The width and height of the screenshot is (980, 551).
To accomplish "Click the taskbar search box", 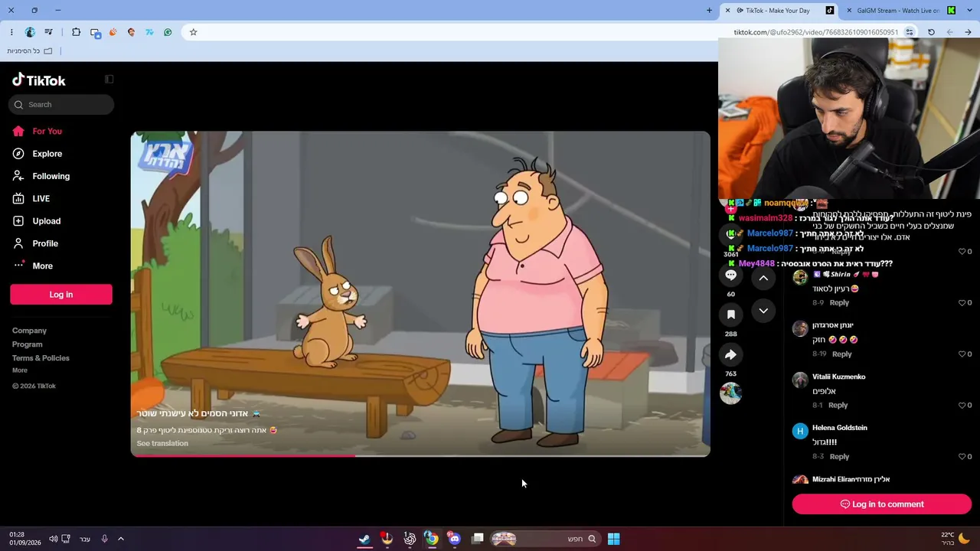I will point(544,539).
